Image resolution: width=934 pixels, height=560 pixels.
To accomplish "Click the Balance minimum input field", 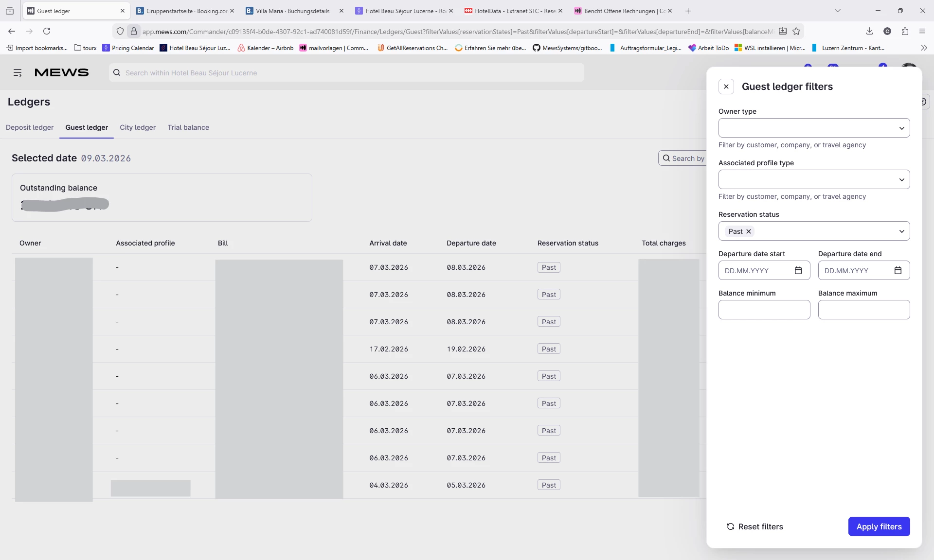I will pos(764,310).
